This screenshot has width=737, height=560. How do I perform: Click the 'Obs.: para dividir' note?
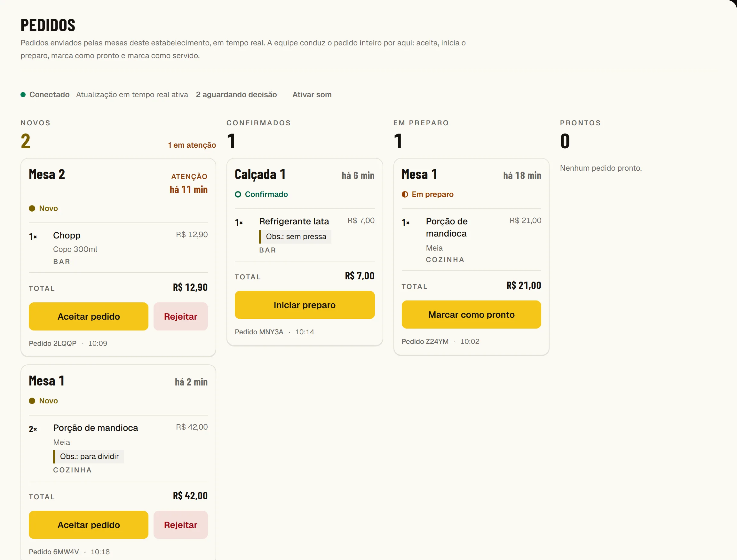tap(89, 456)
